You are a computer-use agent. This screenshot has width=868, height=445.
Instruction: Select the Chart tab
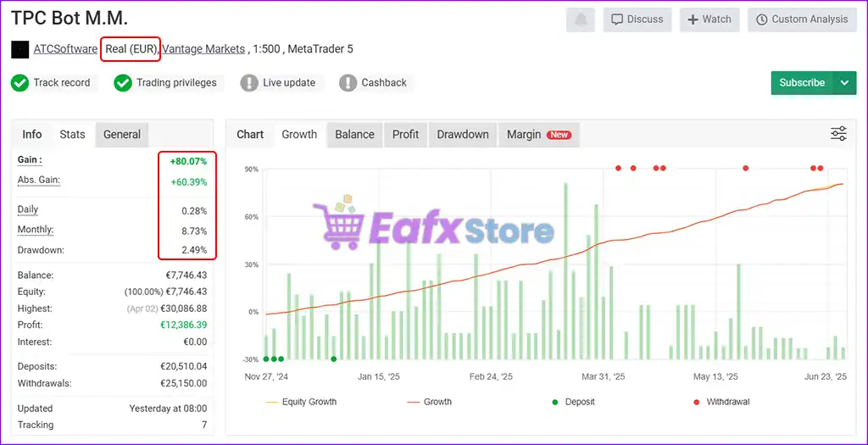tap(250, 135)
